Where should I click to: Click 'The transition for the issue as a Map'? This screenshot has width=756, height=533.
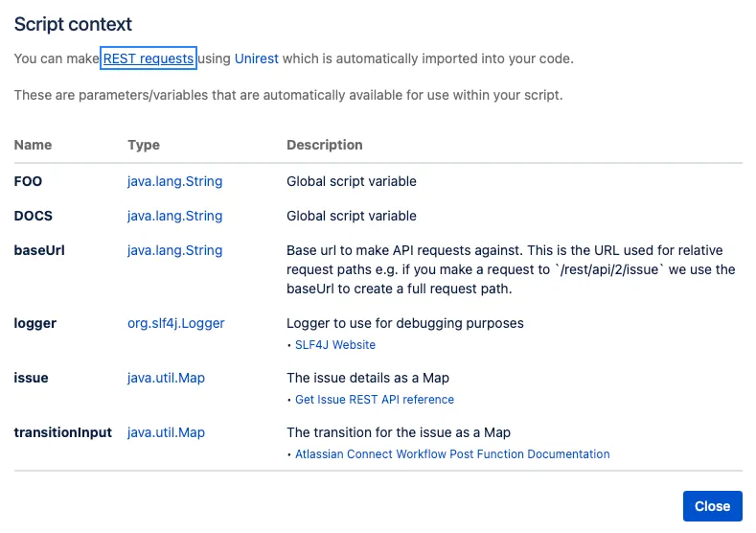pos(399,432)
